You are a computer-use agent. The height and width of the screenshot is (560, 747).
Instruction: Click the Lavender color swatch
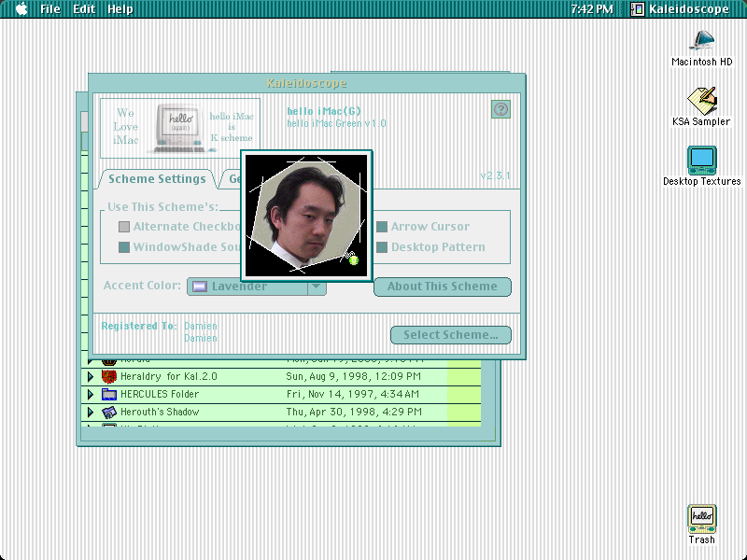pos(200,287)
